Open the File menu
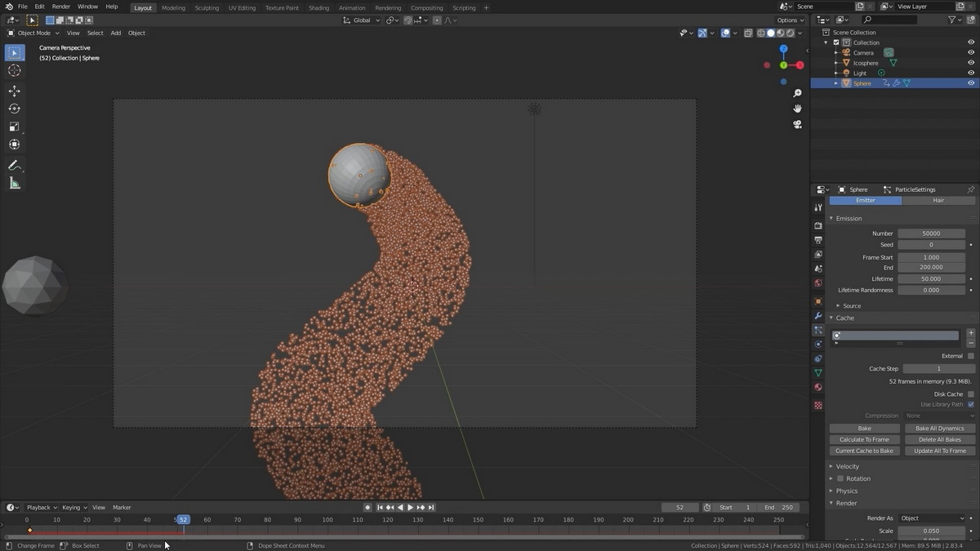Screen dimensions: 980x551 (23, 7)
